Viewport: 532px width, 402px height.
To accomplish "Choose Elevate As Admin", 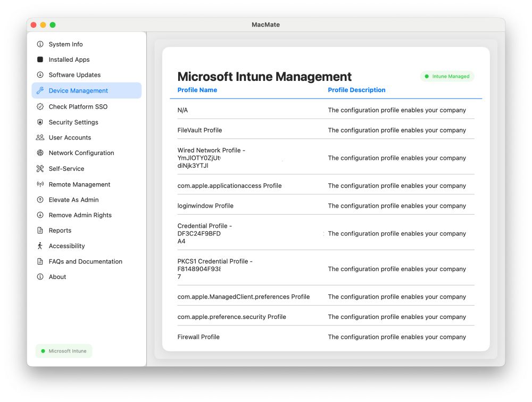I will click(87, 200).
